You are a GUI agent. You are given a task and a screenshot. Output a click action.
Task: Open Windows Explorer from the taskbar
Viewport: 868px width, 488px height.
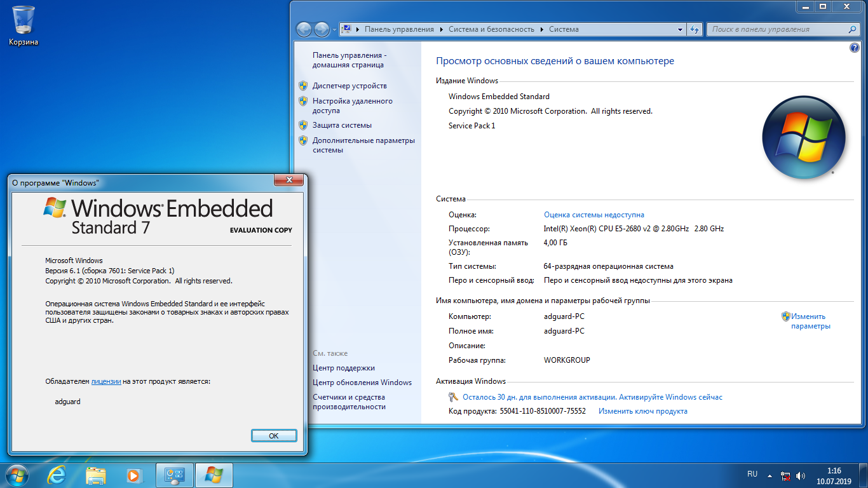[x=96, y=475]
